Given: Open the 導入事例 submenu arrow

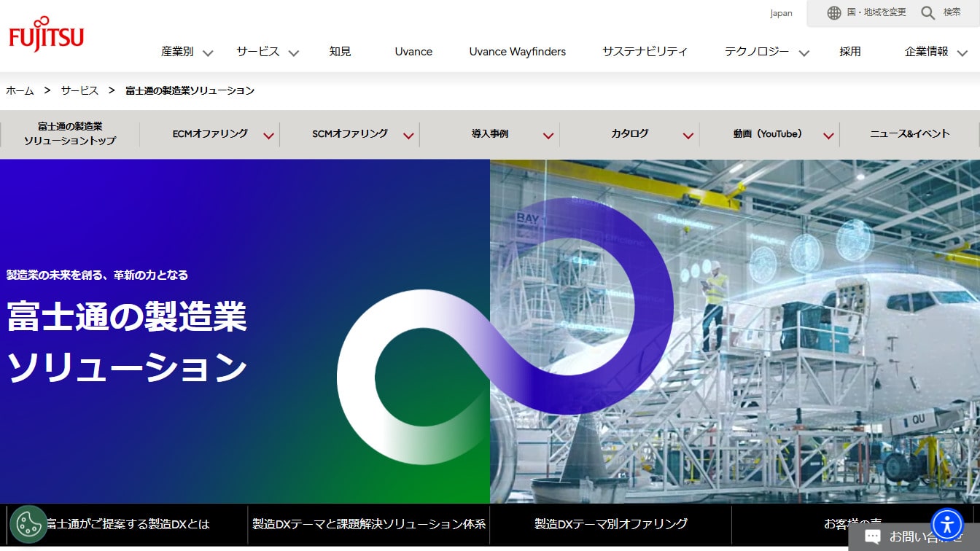Looking at the screenshot, I should point(548,136).
